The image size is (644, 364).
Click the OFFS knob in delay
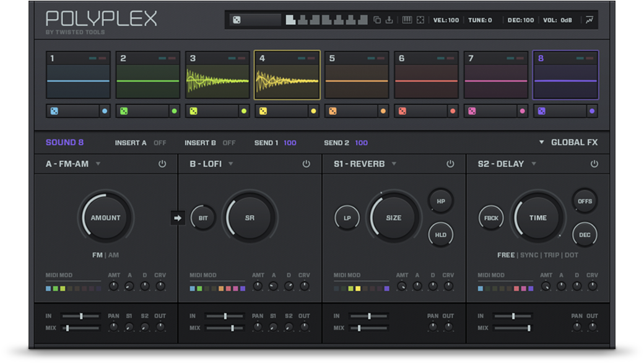585,201
